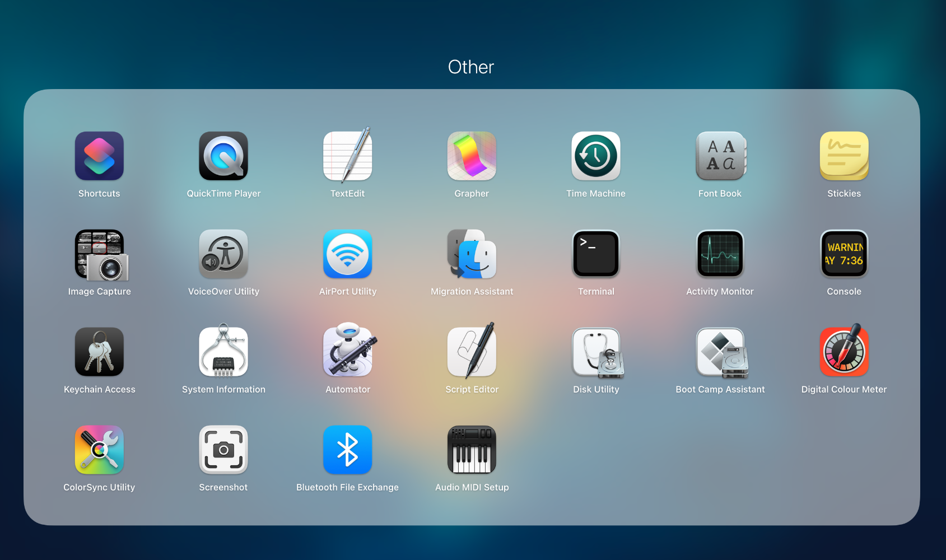Open Migration Assistant
Screen dimensions: 946x560
point(472,254)
